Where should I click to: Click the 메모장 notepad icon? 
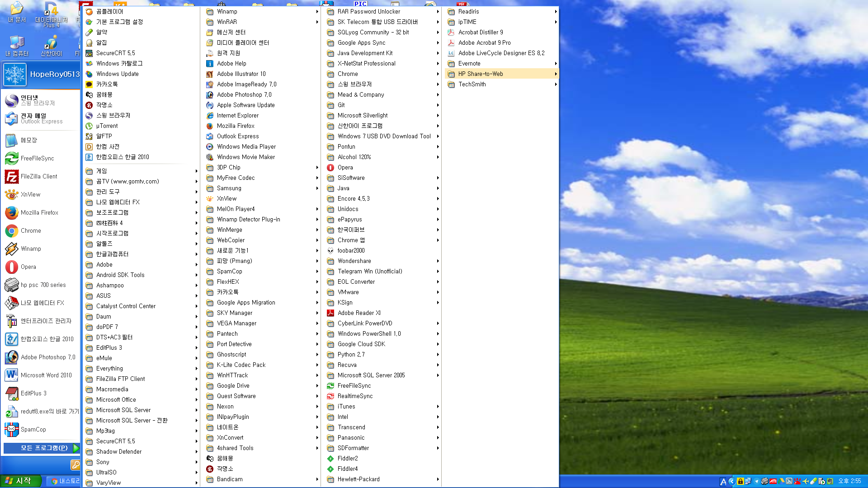[12, 141]
